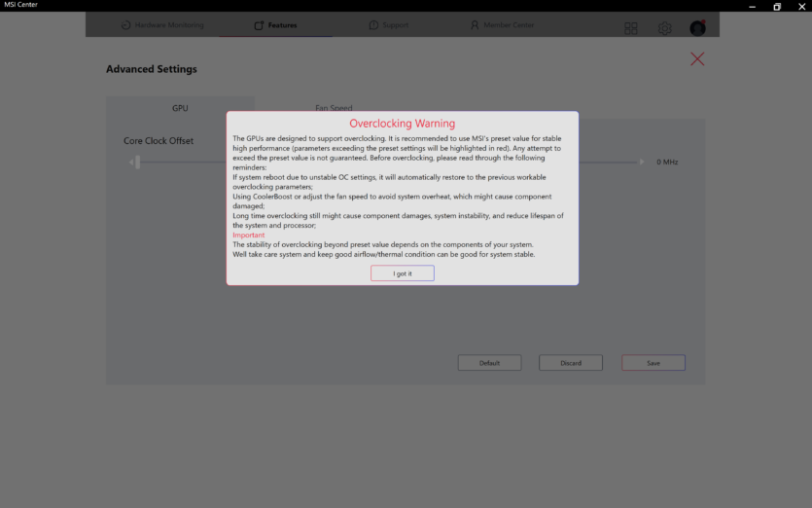Go to the Member Center tab
This screenshot has height=508, width=812.
click(x=502, y=25)
